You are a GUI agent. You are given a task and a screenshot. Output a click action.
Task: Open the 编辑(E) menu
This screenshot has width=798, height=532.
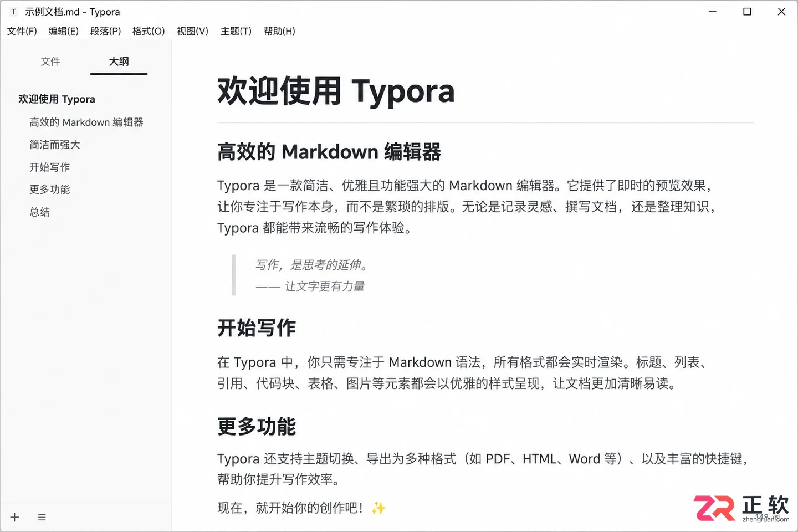[x=64, y=31]
